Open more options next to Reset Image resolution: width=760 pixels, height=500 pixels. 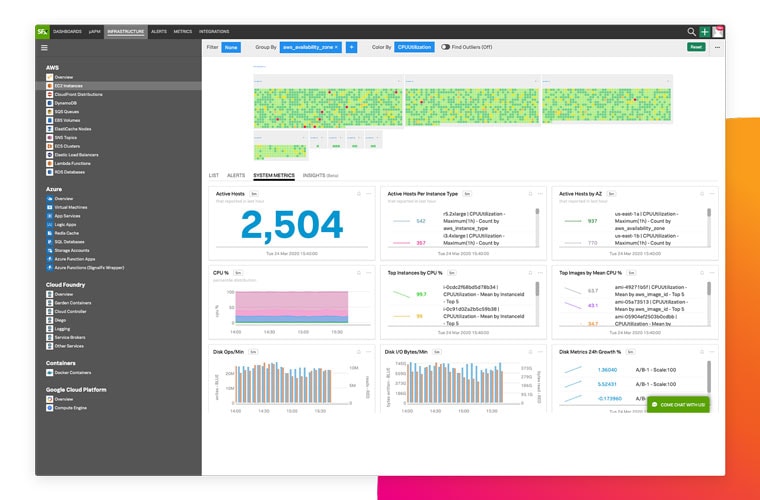(x=717, y=47)
